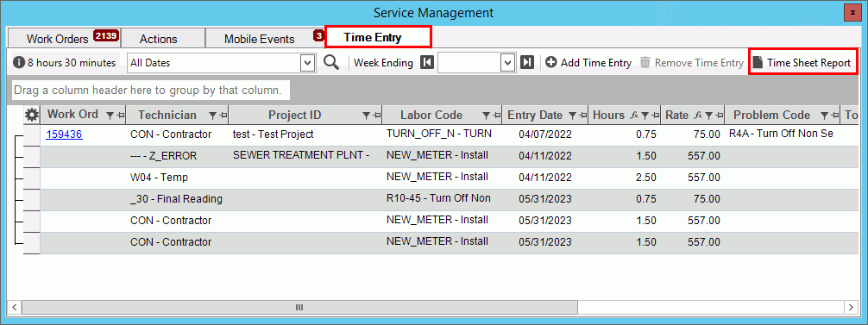The image size is (868, 325).
Task: Pin the Hours column
Action: (656, 116)
